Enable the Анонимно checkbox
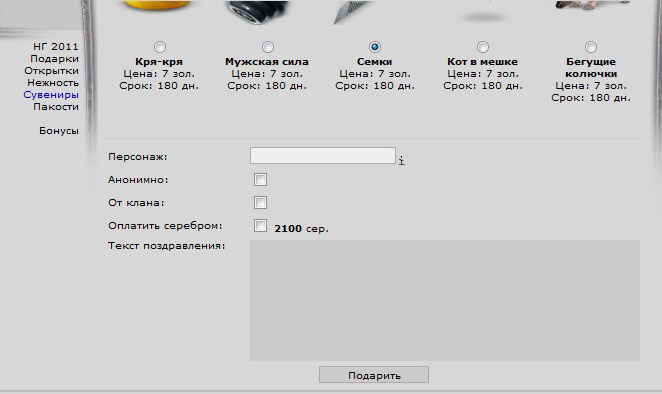Viewport: 662px width, 394px height. point(260,179)
